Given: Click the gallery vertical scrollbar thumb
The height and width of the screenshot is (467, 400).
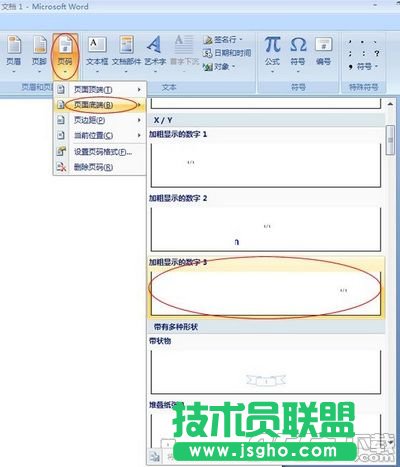Looking at the screenshot, I should [390, 140].
